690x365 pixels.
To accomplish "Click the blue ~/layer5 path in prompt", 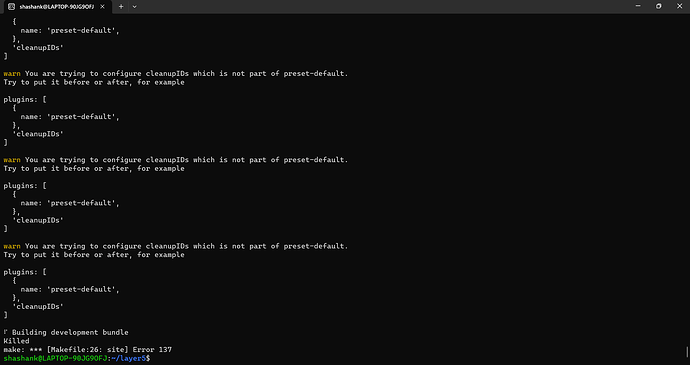I will pyautogui.click(x=128, y=358).
